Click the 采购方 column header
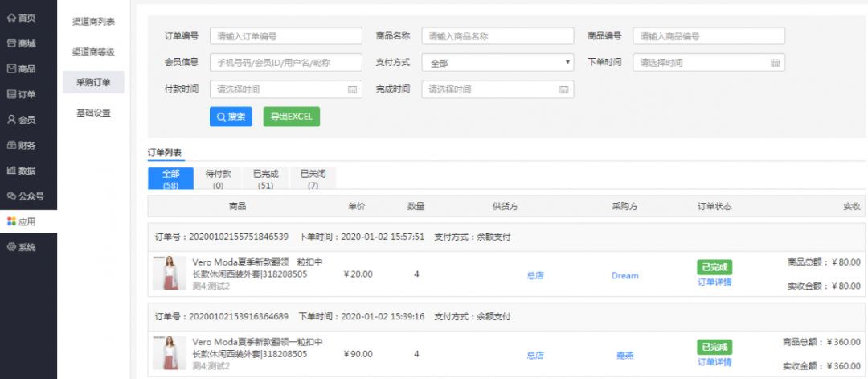The height and width of the screenshot is (379, 868). click(x=625, y=206)
